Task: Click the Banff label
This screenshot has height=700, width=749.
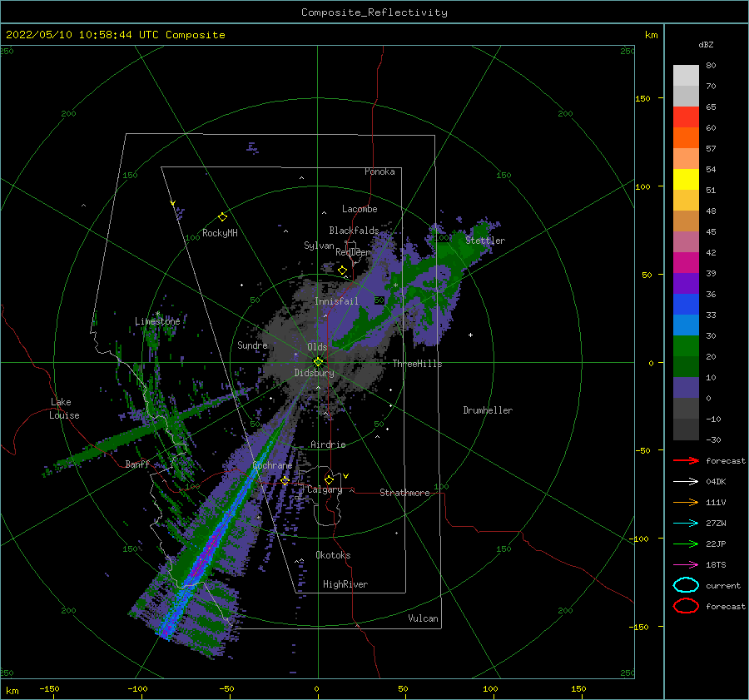Action: tap(137, 464)
